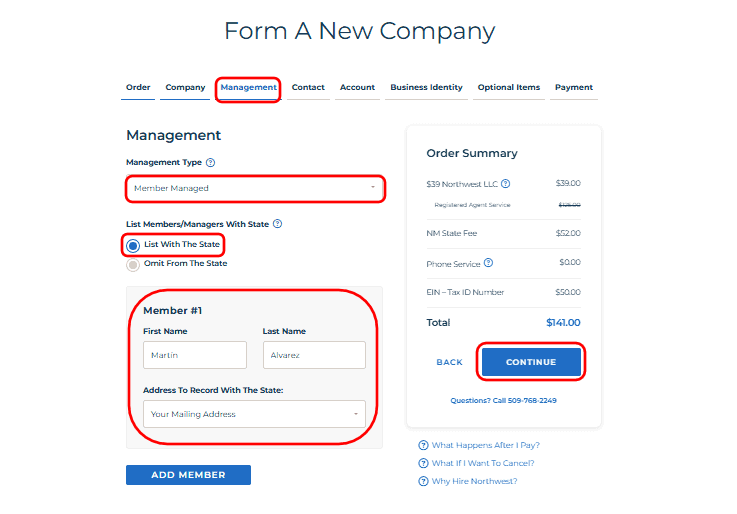The width and height of the screenshot is (737, 514).
Task: Click the Questions? Call phone number link
Action: 503,400
